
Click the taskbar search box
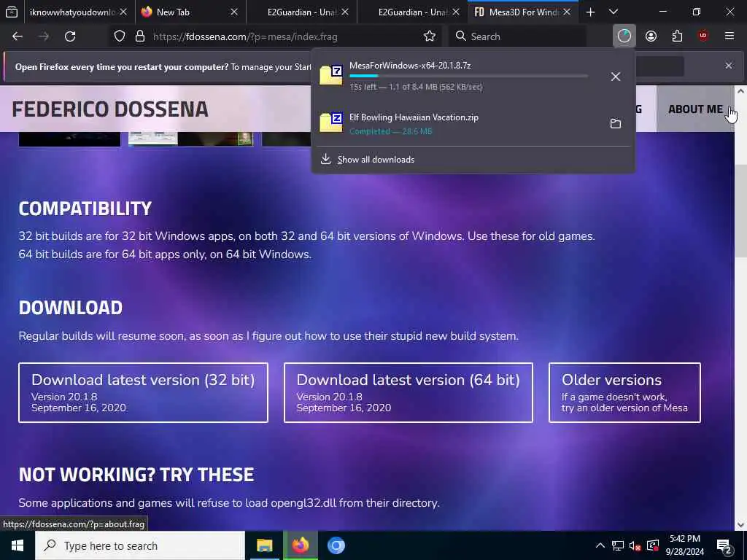[x=139, y=545]
